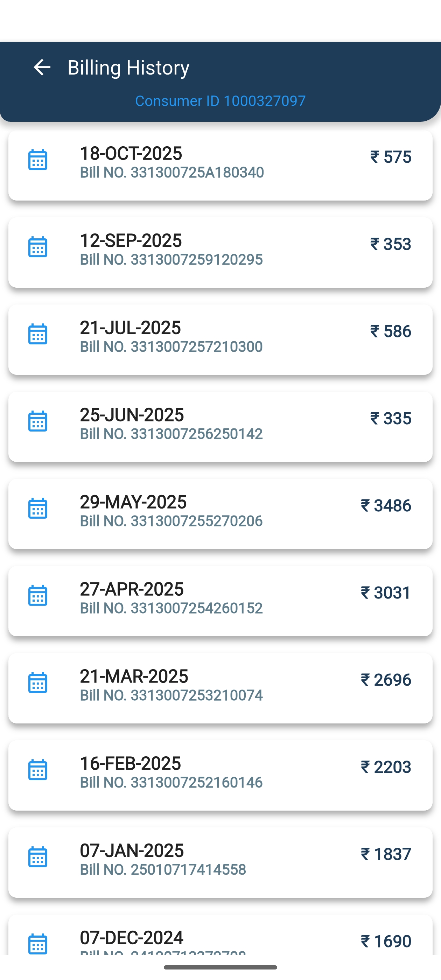The image size is (441, 980).
Task: Open bill number 331300725A180340
Action: point(171,172)
